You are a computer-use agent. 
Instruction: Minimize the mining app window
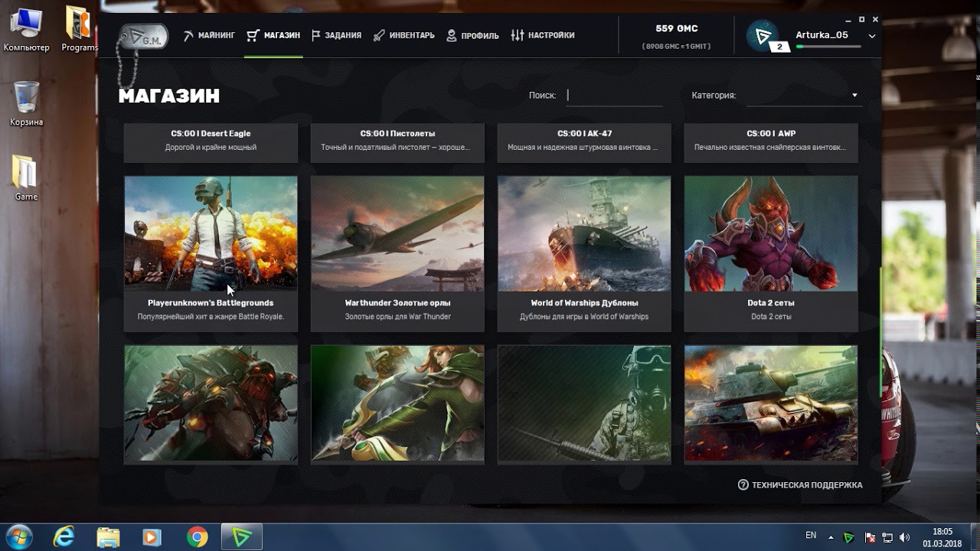(x=847, y=20)
